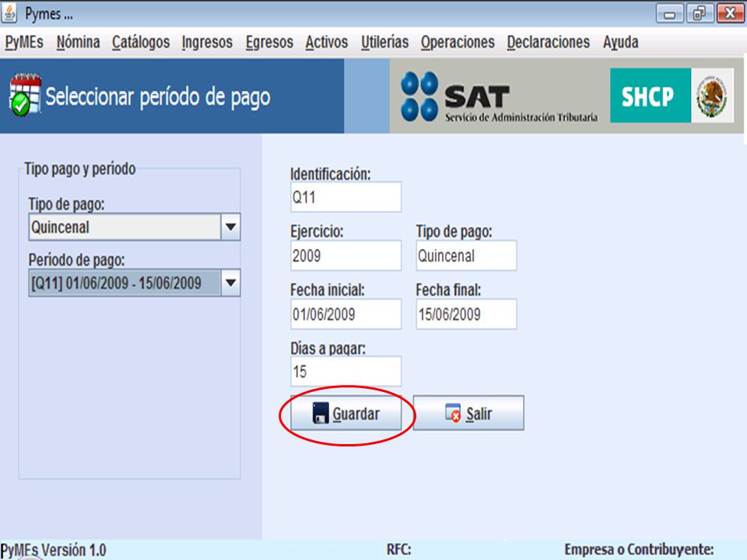
Task: Expand the Período de pago dropdown arrow
Action: click(230, 283)
